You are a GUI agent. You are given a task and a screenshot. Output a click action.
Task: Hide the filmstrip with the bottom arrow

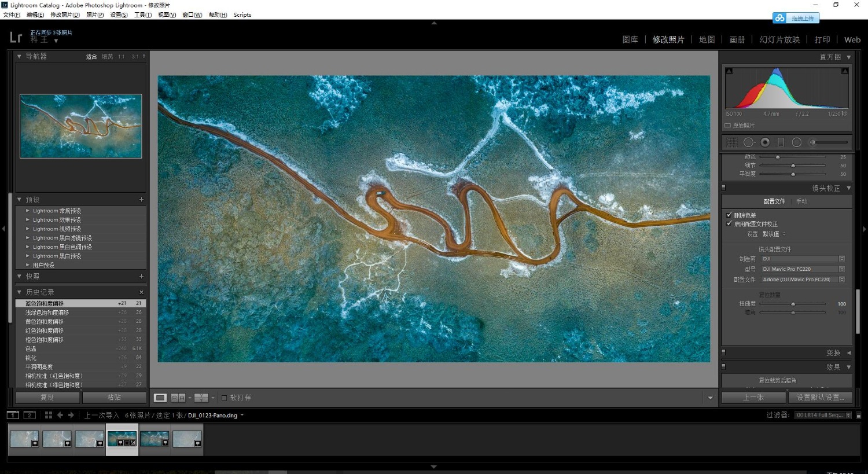pos(433,466)
